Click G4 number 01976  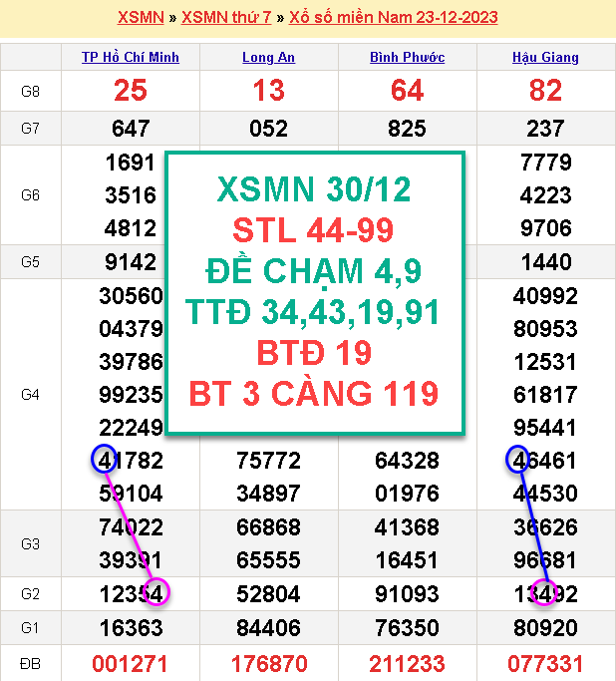point(408,494)
